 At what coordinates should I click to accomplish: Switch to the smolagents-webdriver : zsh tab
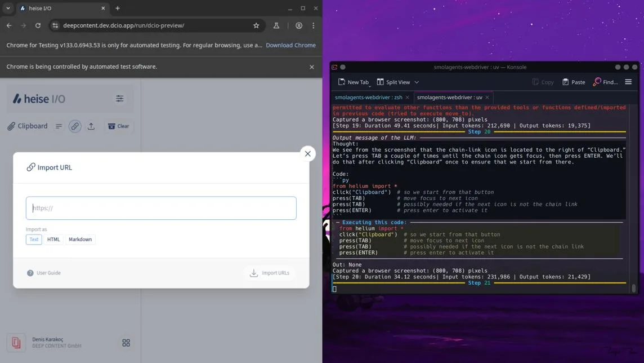pyautogui.click(x=369, y=97)
